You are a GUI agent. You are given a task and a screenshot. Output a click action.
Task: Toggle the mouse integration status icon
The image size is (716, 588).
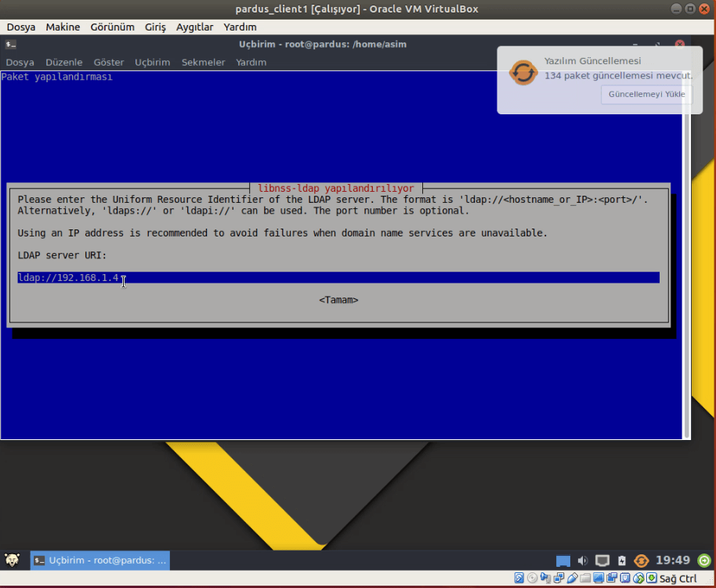pos(638,578)
